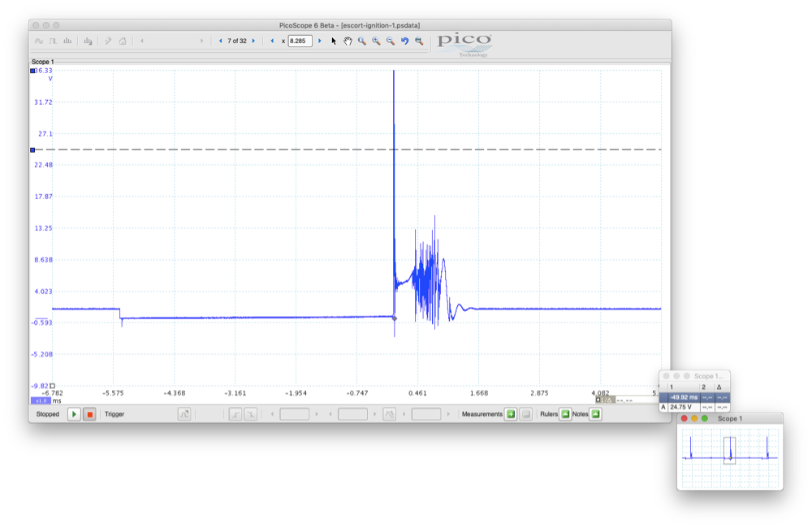Click the zoom in magnifier icon
The height and width of the screenshot is (528, 812).
[376, 41]
